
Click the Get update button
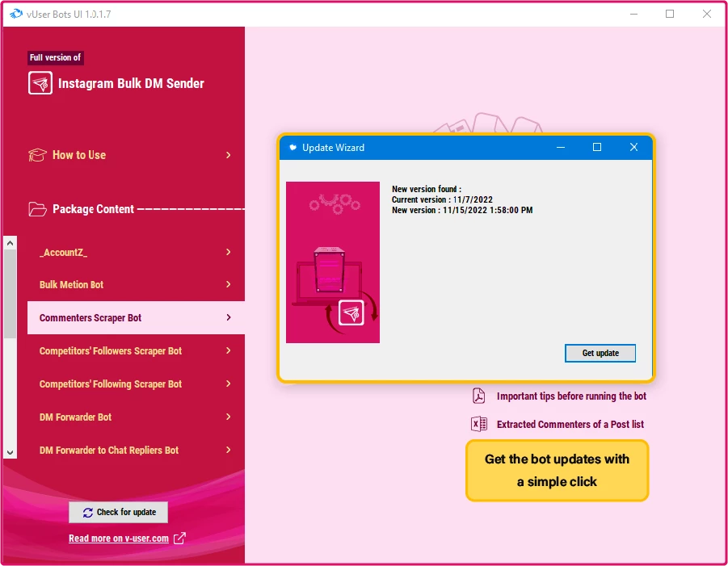point(600,353)
